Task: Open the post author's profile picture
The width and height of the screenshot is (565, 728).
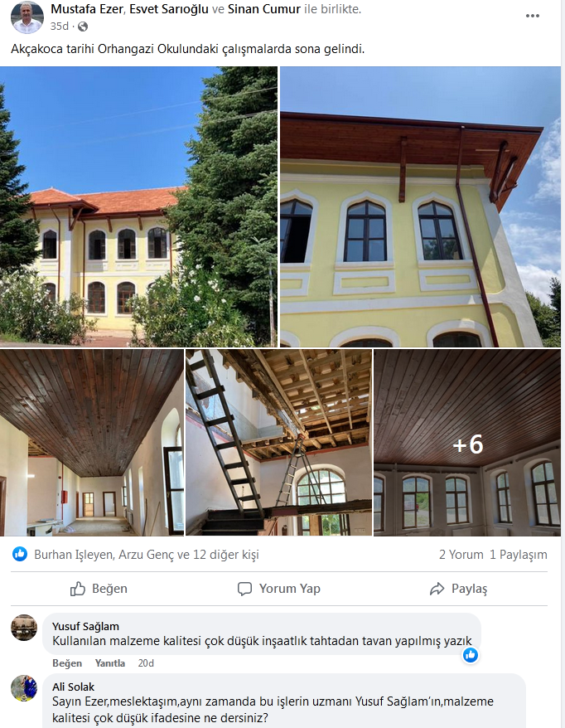Action: click(27, 17)
